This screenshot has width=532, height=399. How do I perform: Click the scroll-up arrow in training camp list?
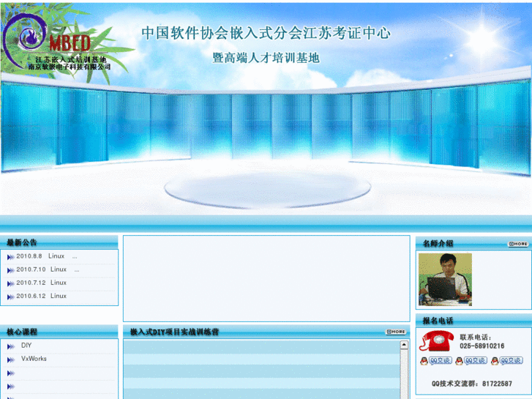click(404, 345)
